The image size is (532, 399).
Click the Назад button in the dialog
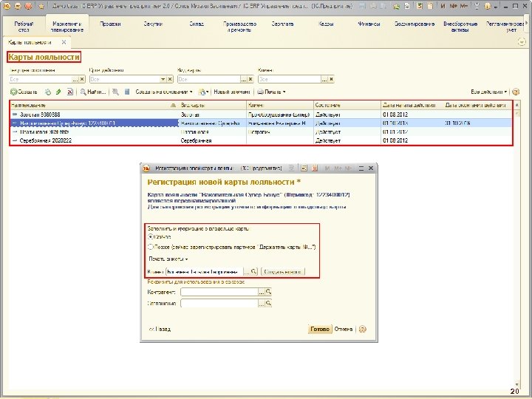[x=160, y=329]
